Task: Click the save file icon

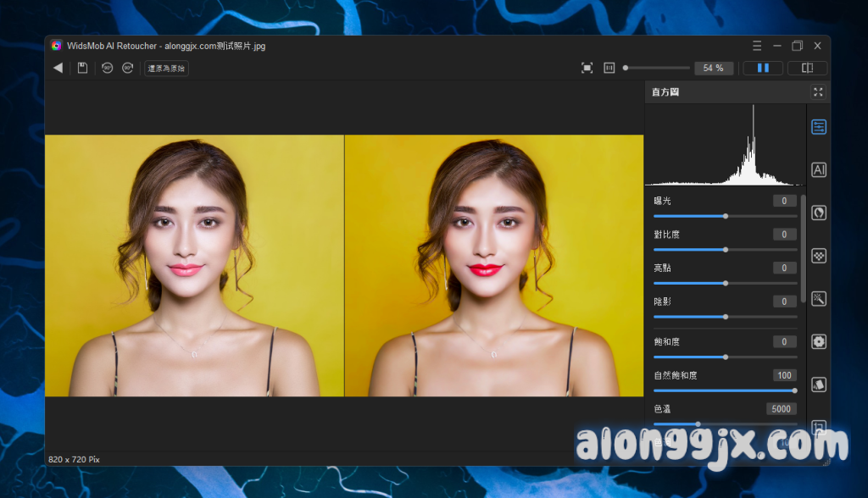Action: (82, 68)
